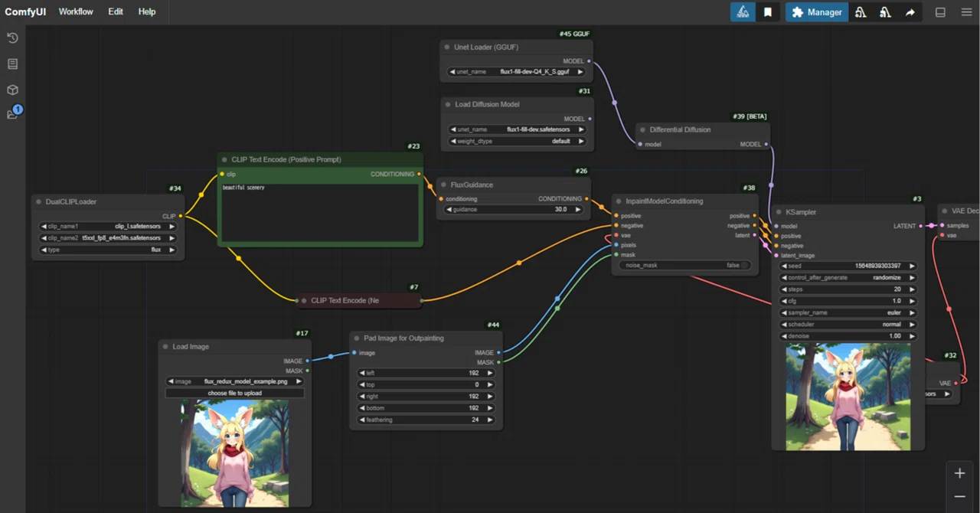Image resolution: width=980 pixels, height=513 pixels.
Task: Open the Queue history sidebar icon
Action: coord(12,38)
